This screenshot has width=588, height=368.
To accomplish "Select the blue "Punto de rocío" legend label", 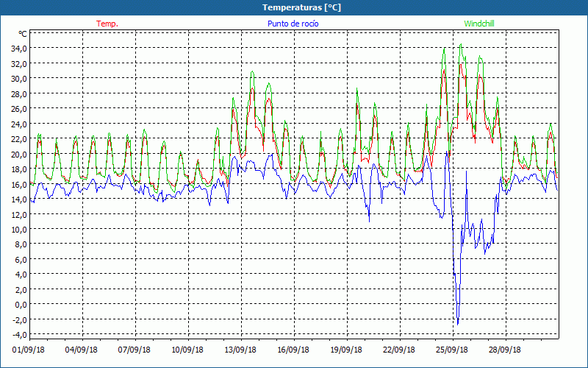I will [x=293, y=24].
